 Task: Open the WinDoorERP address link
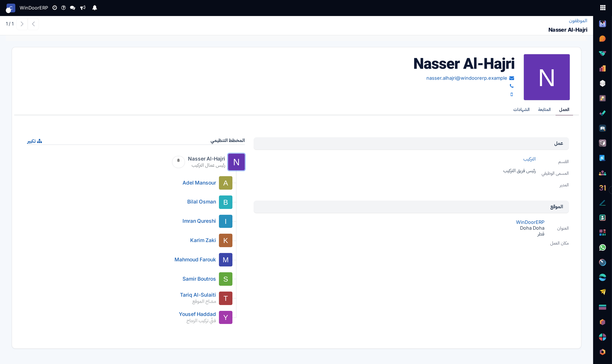530,222
